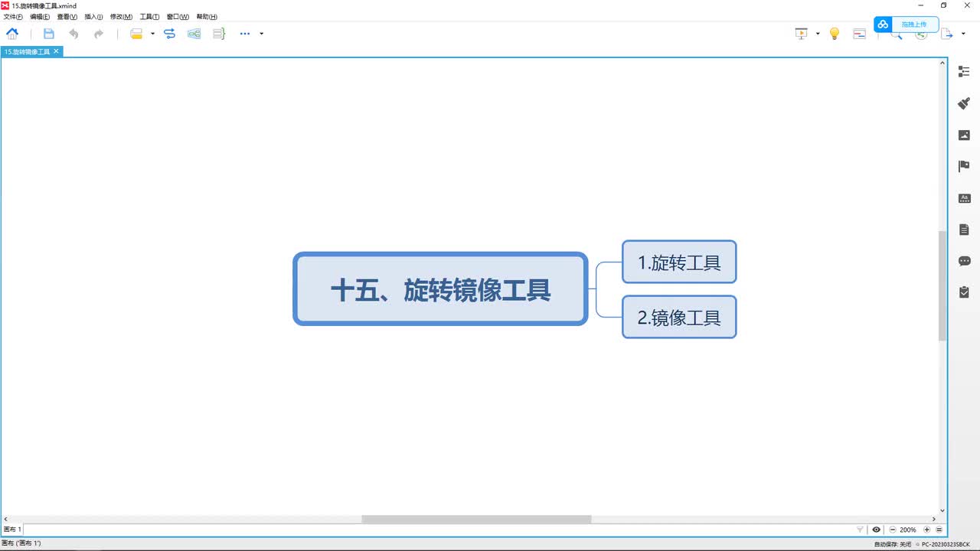Start presentation mode
Image resolution: width=980 pixels, height=551 pixels.
click(x=802, y=34)
